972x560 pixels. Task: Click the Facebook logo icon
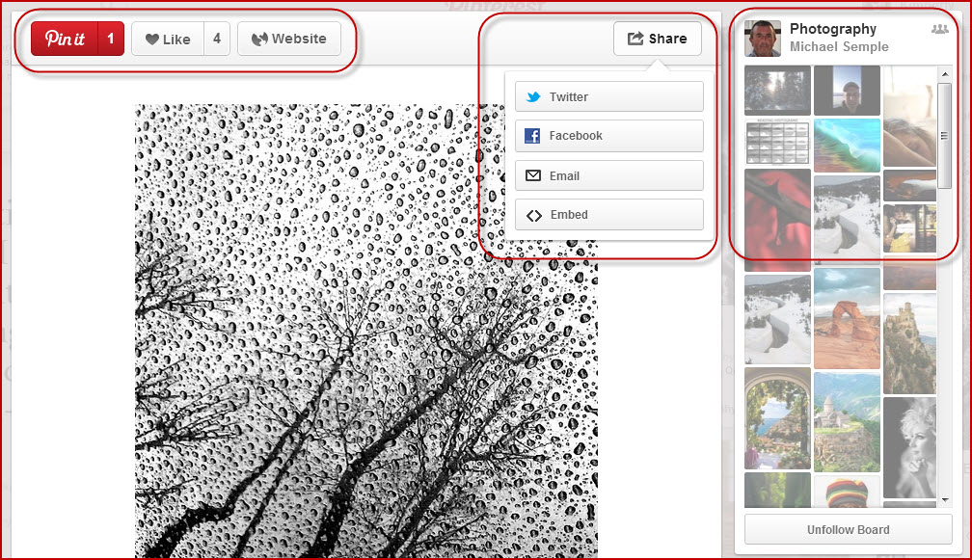click(532, 136)
